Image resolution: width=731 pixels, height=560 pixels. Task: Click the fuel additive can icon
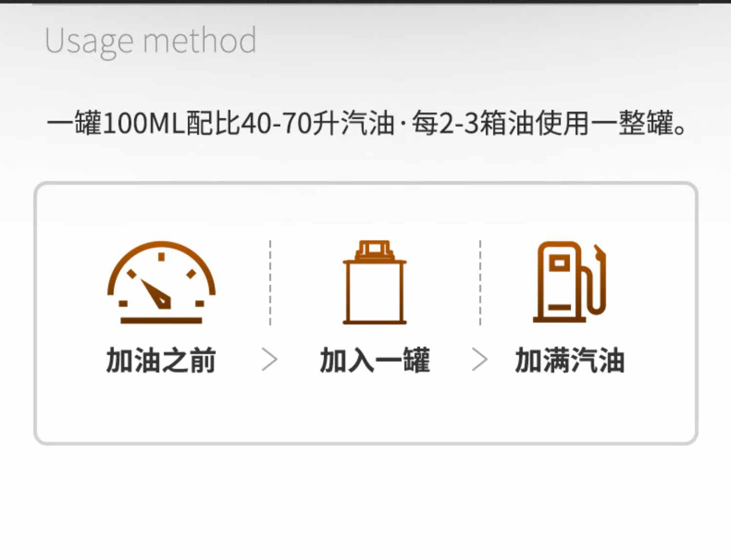click(374, 282)
